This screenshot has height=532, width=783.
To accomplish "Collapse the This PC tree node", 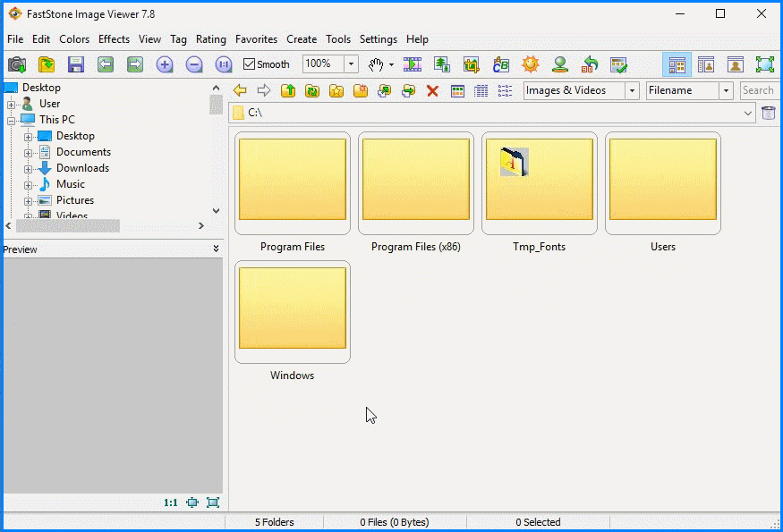I will 11,121.
